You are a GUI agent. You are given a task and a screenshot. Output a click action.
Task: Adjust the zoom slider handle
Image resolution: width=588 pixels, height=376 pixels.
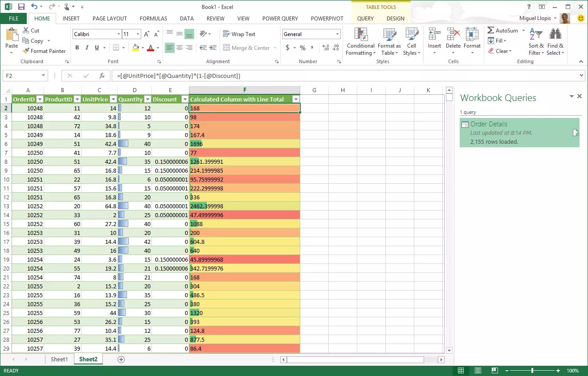(x=532, y=370)
